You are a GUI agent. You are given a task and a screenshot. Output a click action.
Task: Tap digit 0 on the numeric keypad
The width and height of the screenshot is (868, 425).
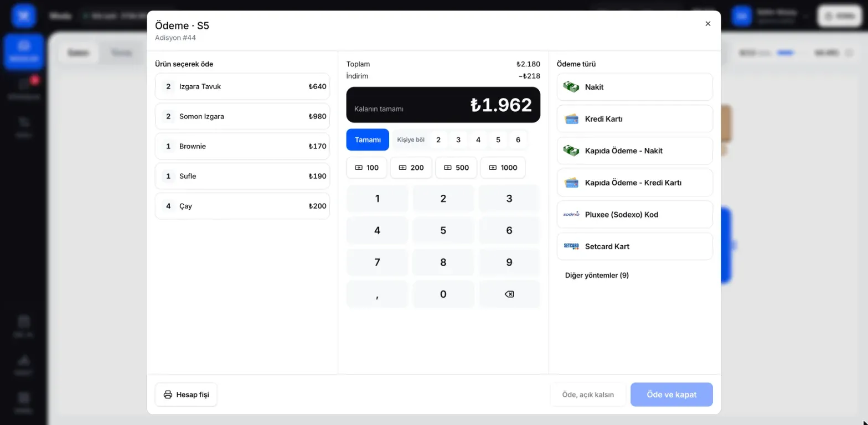pyautogui.click(x=443, y=294)
